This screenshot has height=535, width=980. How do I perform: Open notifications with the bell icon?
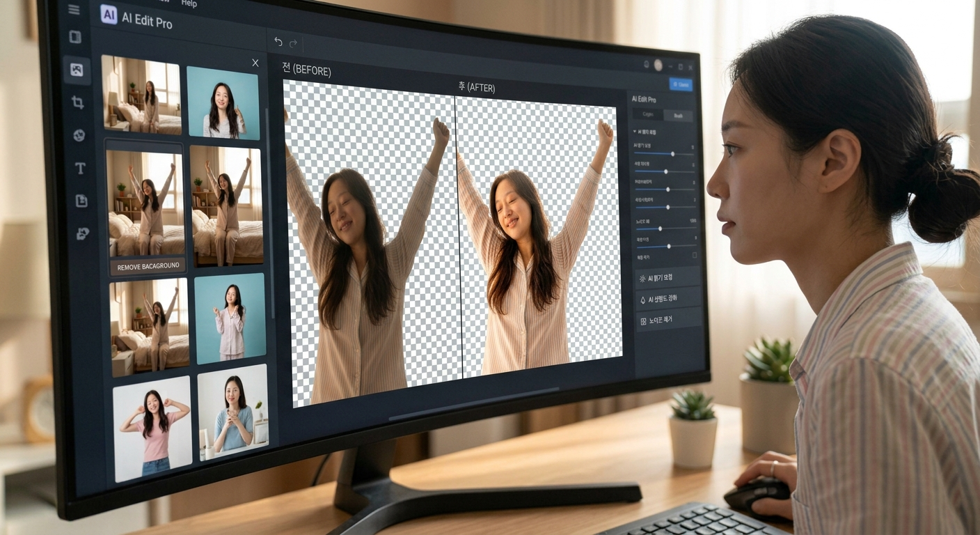(x=646, y=64)
